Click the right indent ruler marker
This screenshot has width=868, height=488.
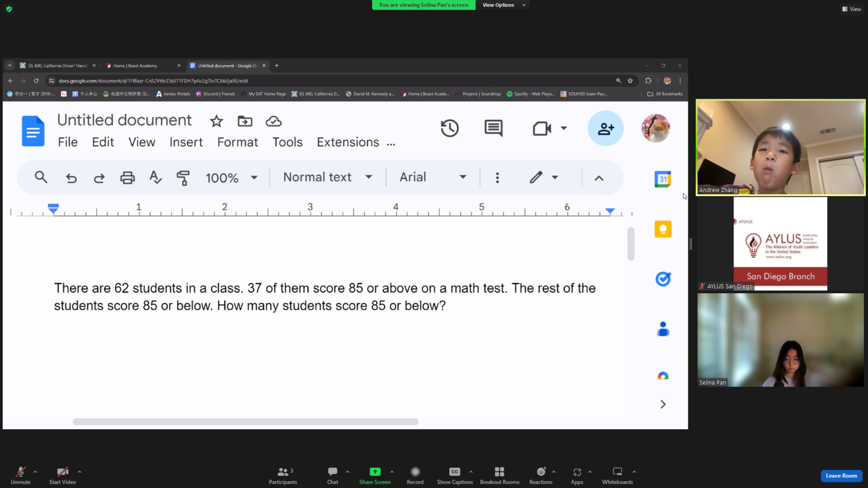610,211
